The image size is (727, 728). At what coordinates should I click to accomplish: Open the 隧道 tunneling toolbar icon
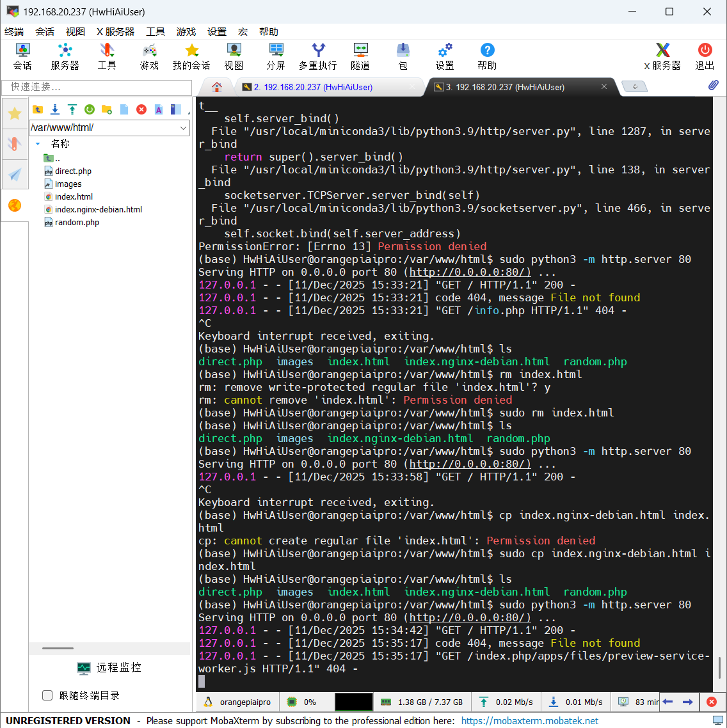[360, 57]
